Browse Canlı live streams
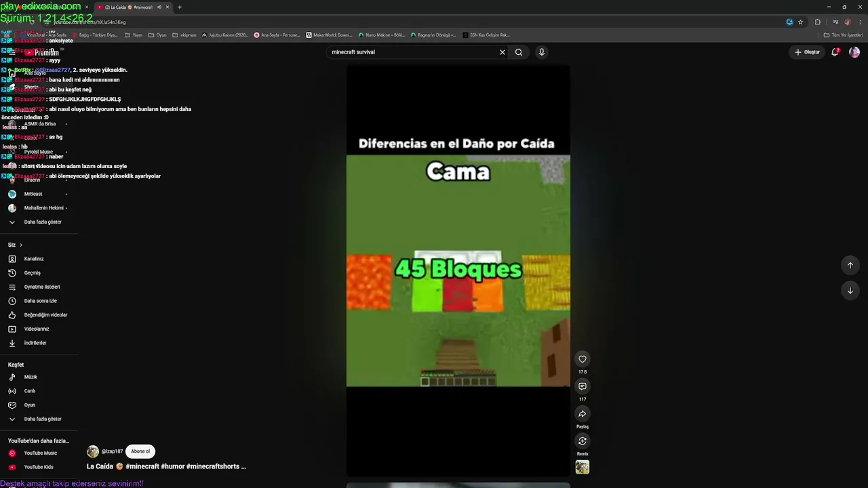868x488 pixels. point(39,391)
